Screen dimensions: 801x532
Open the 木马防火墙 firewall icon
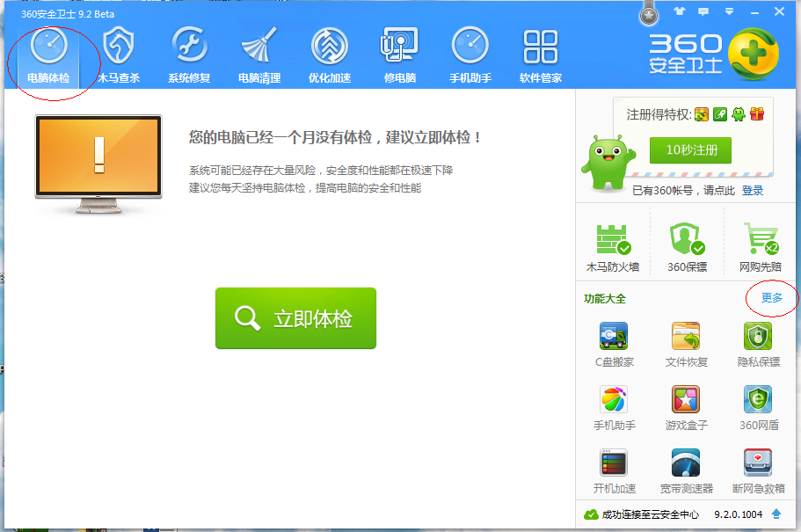613,248
